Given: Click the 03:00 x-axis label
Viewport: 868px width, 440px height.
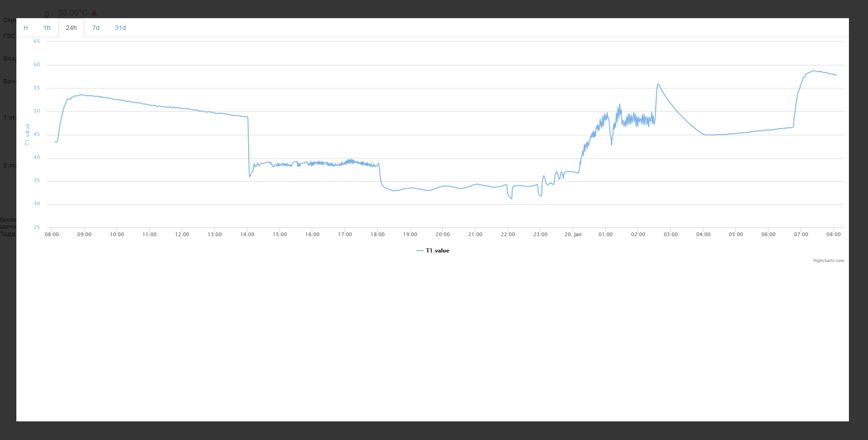Looking at the screenshot, I should [671, 234].
